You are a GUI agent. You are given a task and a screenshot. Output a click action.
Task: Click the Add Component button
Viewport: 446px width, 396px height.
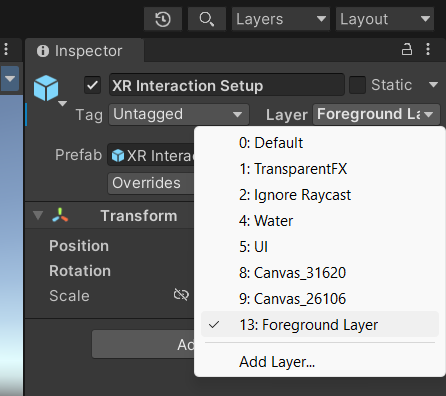[x=143, y=344]
